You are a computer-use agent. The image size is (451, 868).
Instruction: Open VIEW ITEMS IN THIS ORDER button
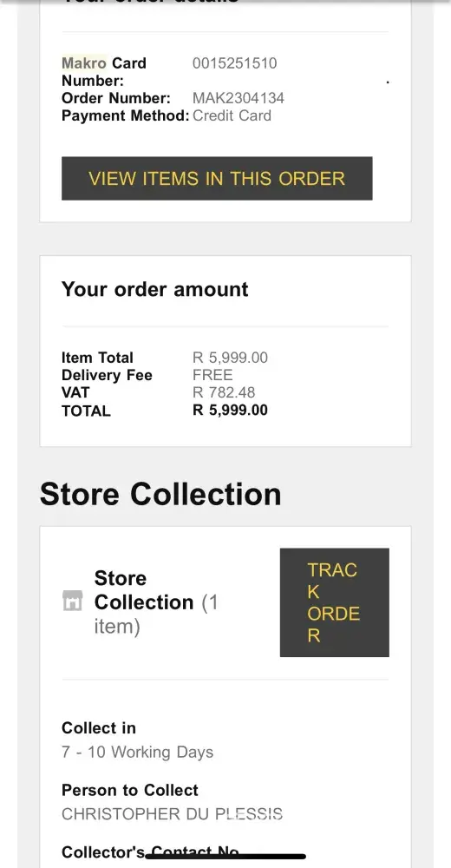[x=217, y=178]
